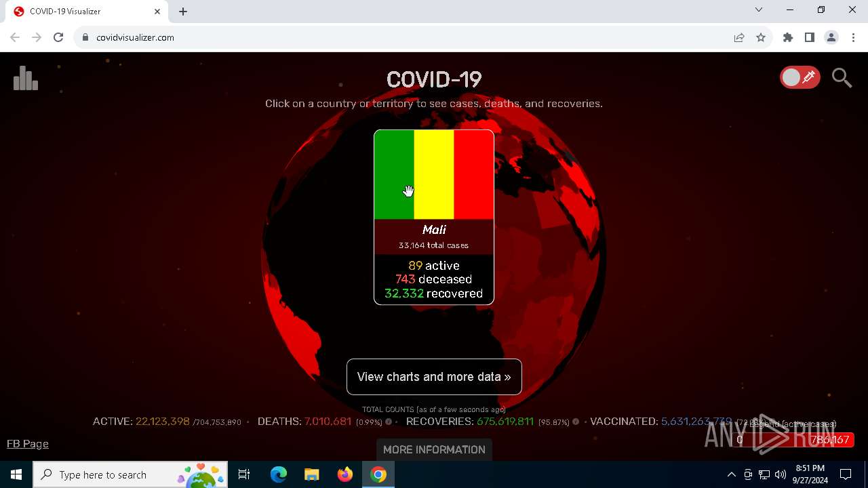Click the Mali flag image
868x488 pixels.
point(434,175)
